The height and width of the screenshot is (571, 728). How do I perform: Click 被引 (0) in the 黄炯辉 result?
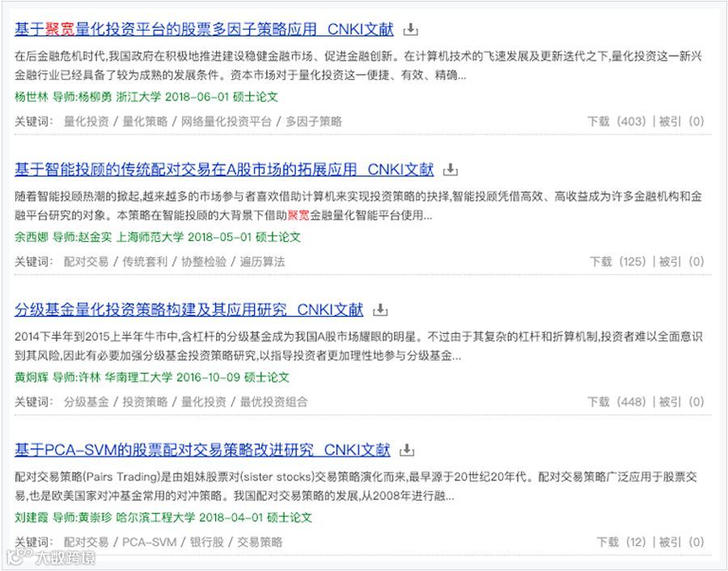click(682, 402)
